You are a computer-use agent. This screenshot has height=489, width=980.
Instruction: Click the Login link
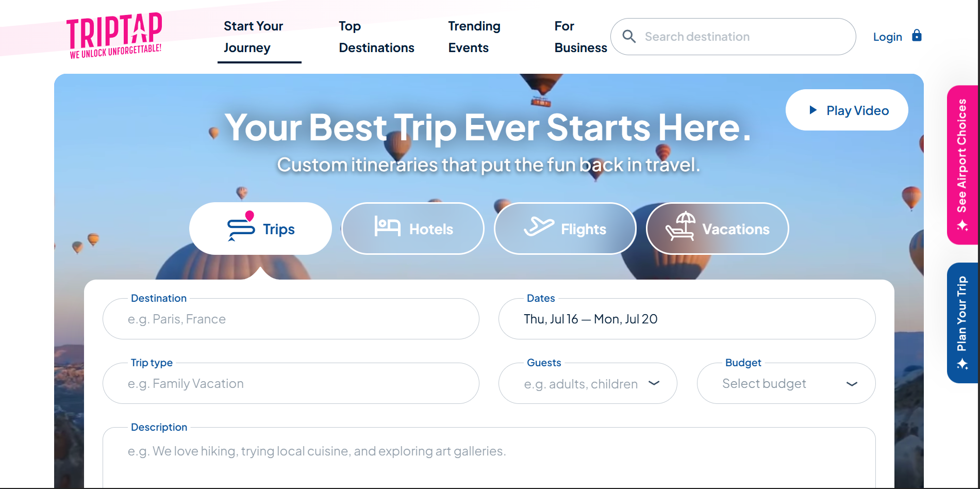[x=887, y=37]
